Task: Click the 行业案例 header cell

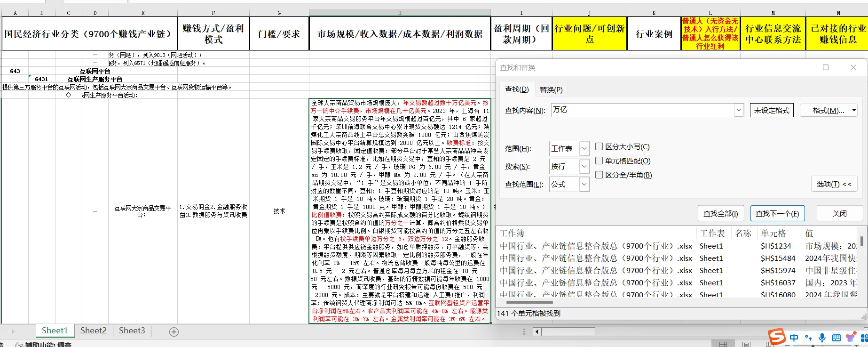Action: (x=654, y=33)
